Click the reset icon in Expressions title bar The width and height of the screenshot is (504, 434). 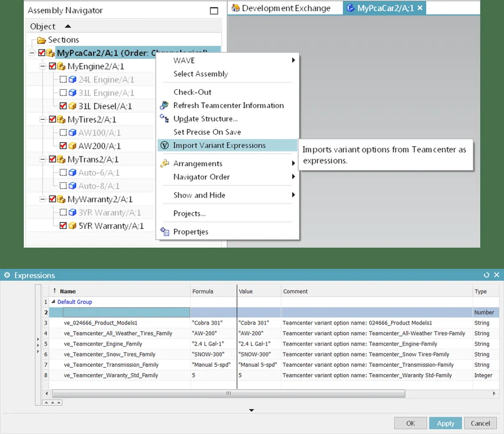486,275
